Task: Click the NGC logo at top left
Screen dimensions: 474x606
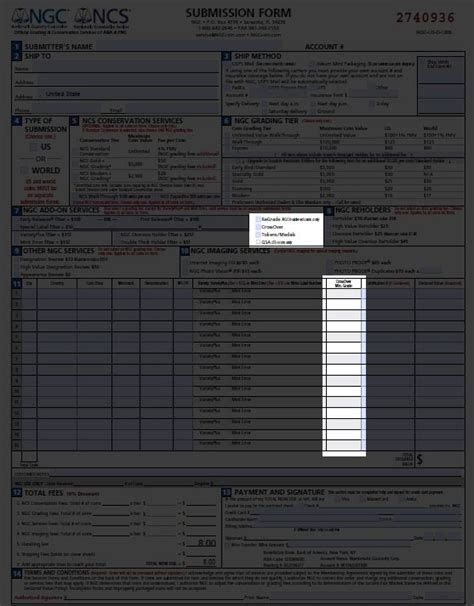Action: [x=41, y=18]
